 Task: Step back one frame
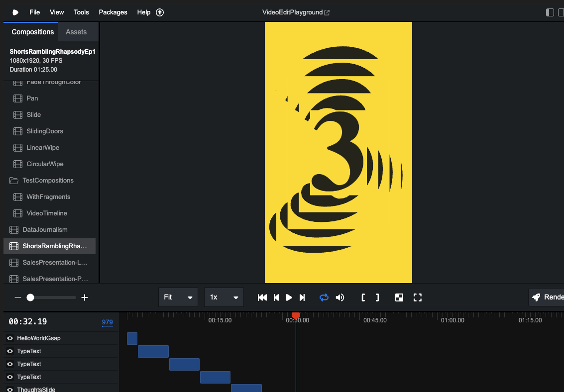coord(276,297)
